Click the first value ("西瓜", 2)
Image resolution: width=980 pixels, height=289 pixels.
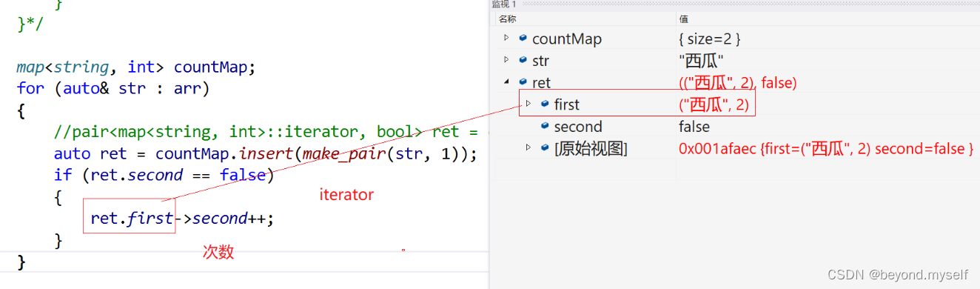pyautogui.click(x=714, y=105)
